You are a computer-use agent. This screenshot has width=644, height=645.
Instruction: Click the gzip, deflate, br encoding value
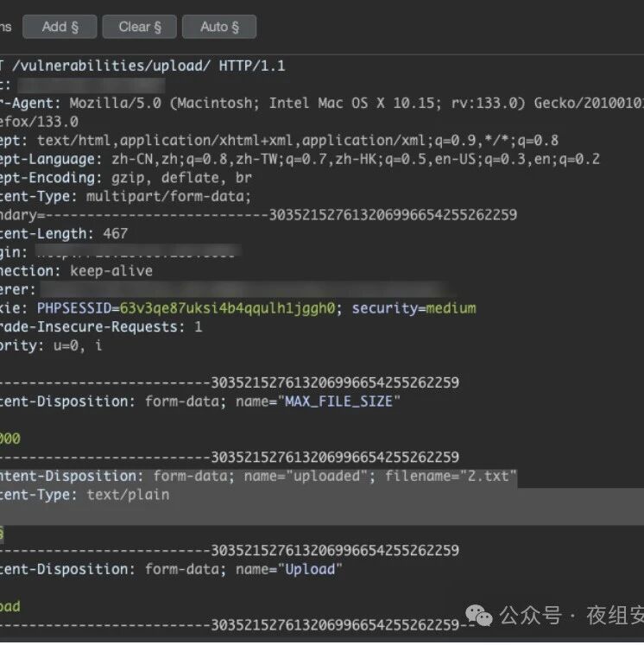click(x=181, y=178)
